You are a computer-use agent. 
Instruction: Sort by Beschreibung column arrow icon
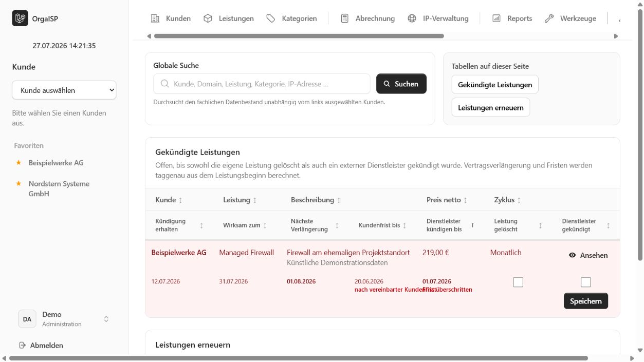point(339,200)
